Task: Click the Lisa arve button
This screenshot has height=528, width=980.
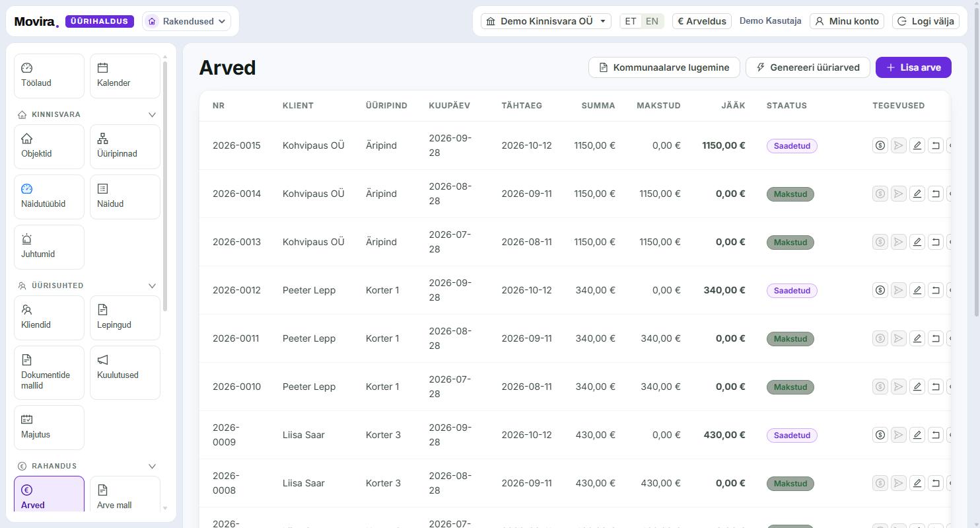Action: coord(913,67)
